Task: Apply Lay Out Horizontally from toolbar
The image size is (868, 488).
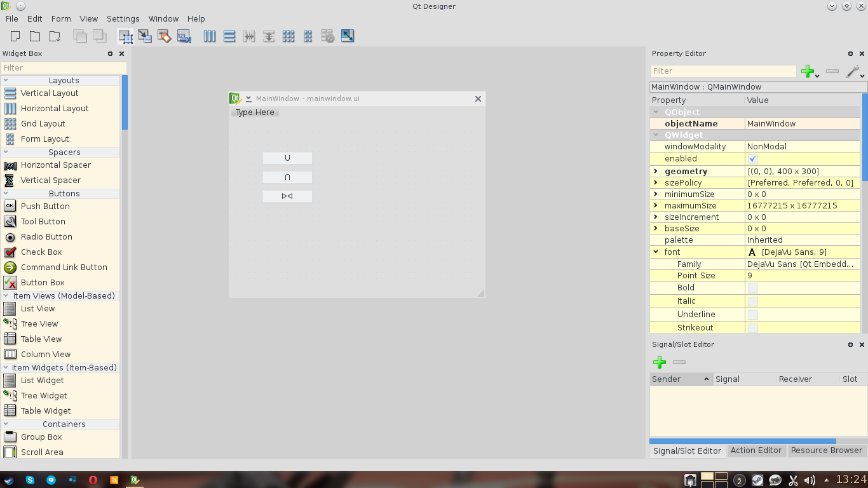Action: pos(210,36)
